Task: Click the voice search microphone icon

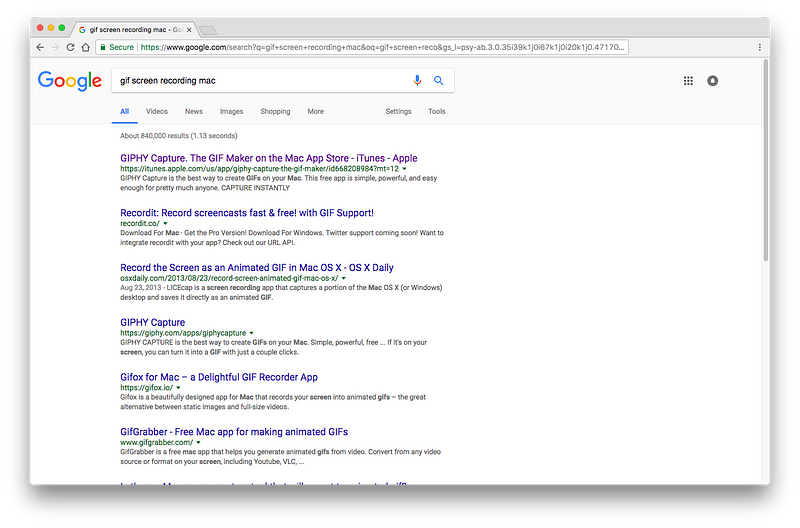Action: click(417, 80)
